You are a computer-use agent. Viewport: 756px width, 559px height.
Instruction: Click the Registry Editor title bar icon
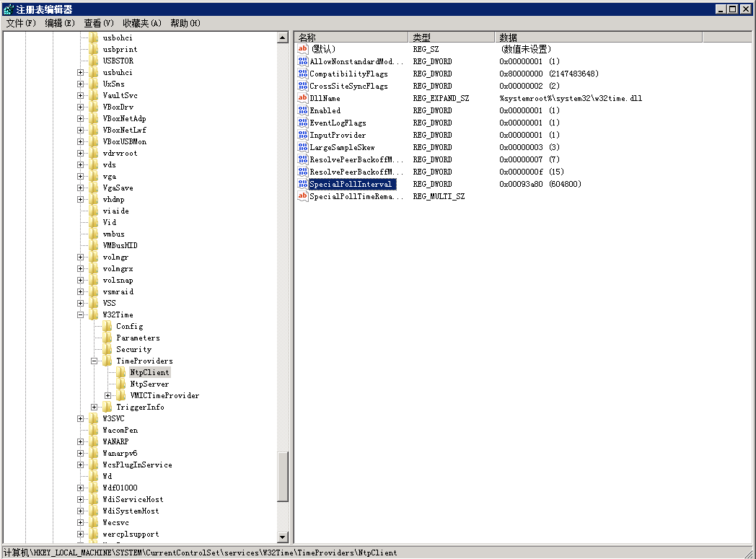click(x=8, y=9)
